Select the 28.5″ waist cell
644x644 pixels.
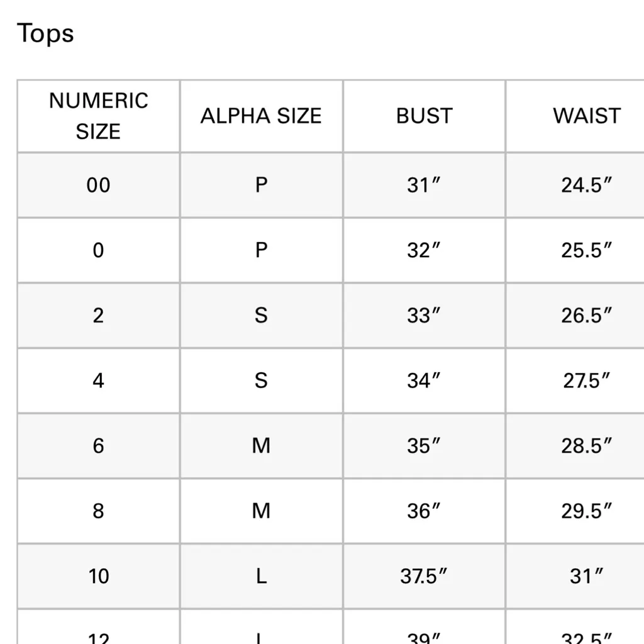pyautogui.click(x=586, y=446)
